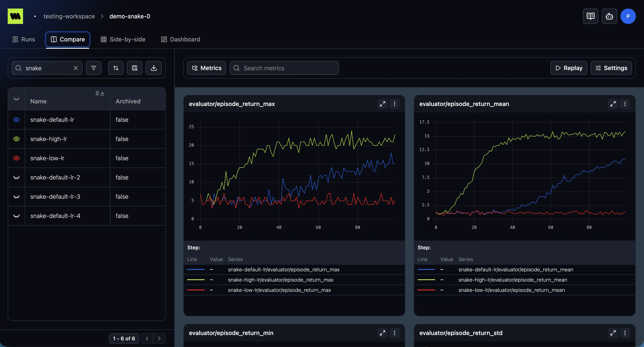Switch to Side-by-side tab

tap(123, 39)
